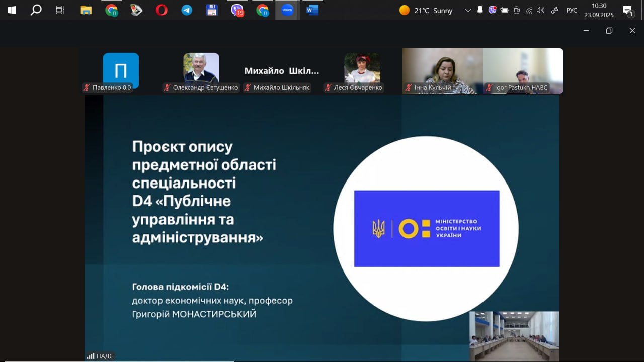Click muted mic icon beside Igor Pastukh НАВС
This screenshot has height=362, width=644.
click(x=490, y=87)
